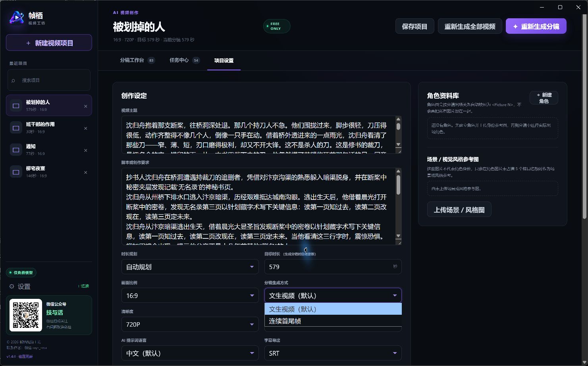Screen dimensions: 588x366
Task: Click 保存项目 button
Action: [x=414, y=27]
